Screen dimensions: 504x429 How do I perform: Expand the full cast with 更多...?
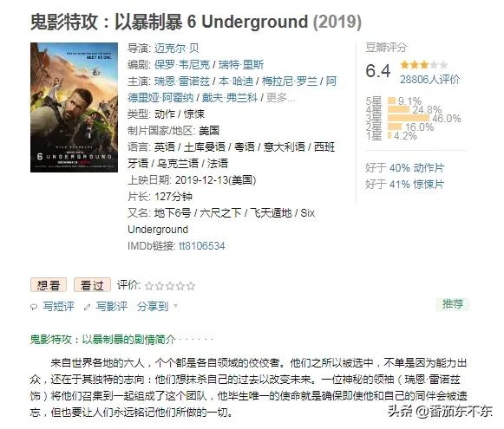[x=280, y=97]
